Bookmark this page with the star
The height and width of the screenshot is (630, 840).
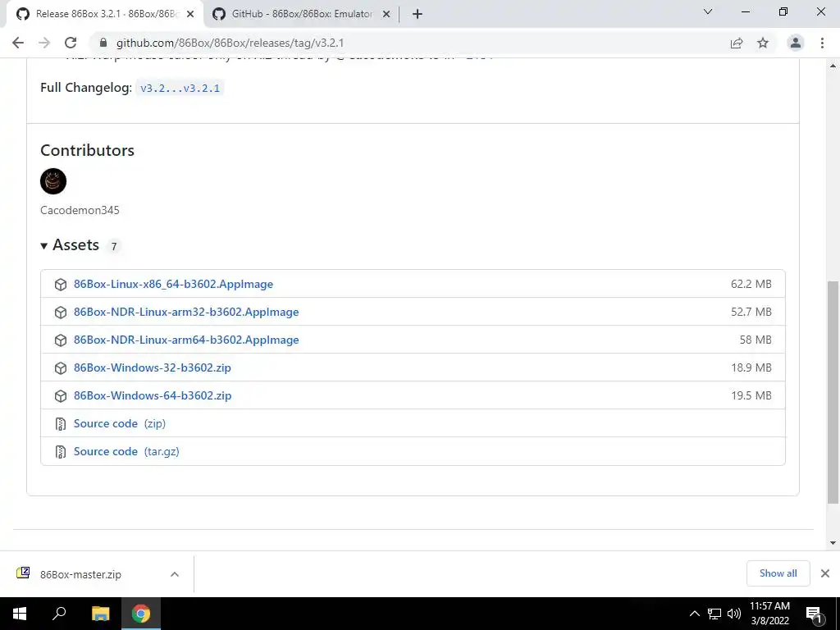[763, 43]
